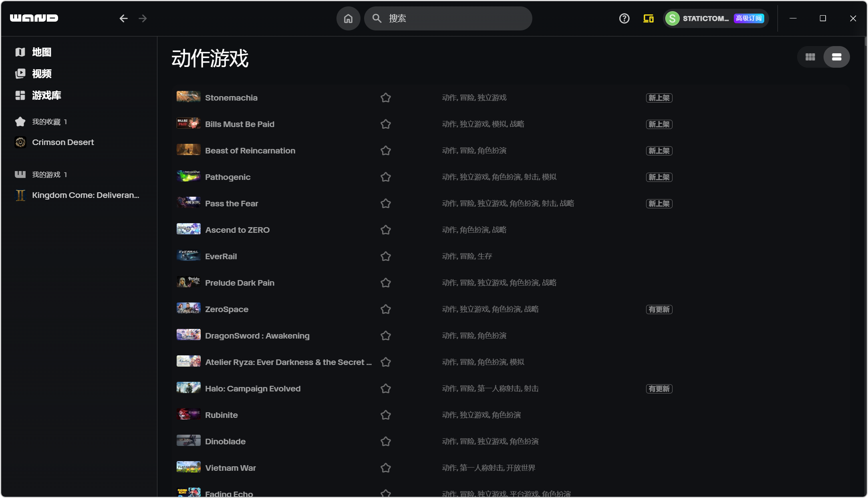Toggle the Pathogenic favorite star
Image resolution: width=868 pixels, height=498 pixels.
pos(386,177)
